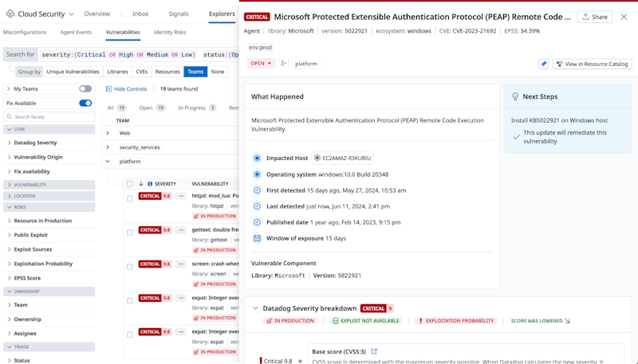Click the add assignee icon

pyautogui.click(x=285, y=64)
